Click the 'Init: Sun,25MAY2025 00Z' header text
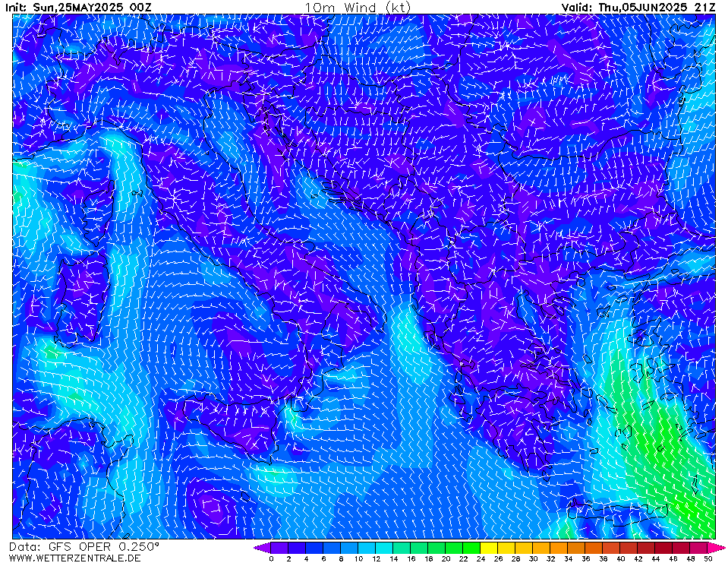Image resolution: width=728 pixels, height=563 pixels. [x=78, y=8]
